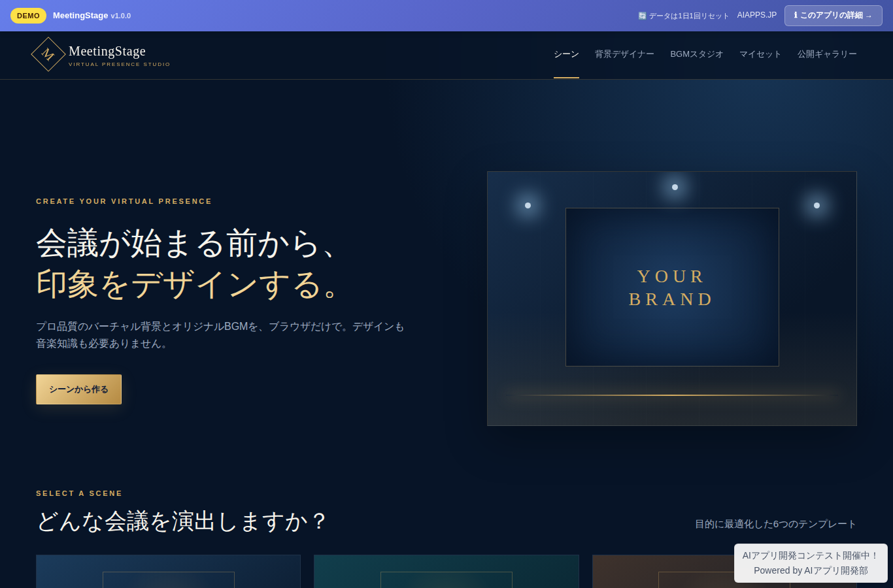Click MeetingStage v1.0.0 title in top bar
This screenshot has height=588, width=893.
coord(92,16)
